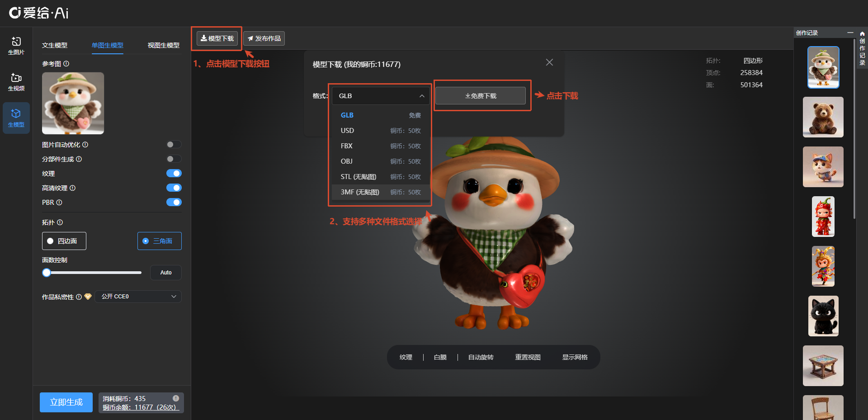Click the VIP diamond icon by 作品私密性
This screenshot has width=868, height=420.
[88, 297]
